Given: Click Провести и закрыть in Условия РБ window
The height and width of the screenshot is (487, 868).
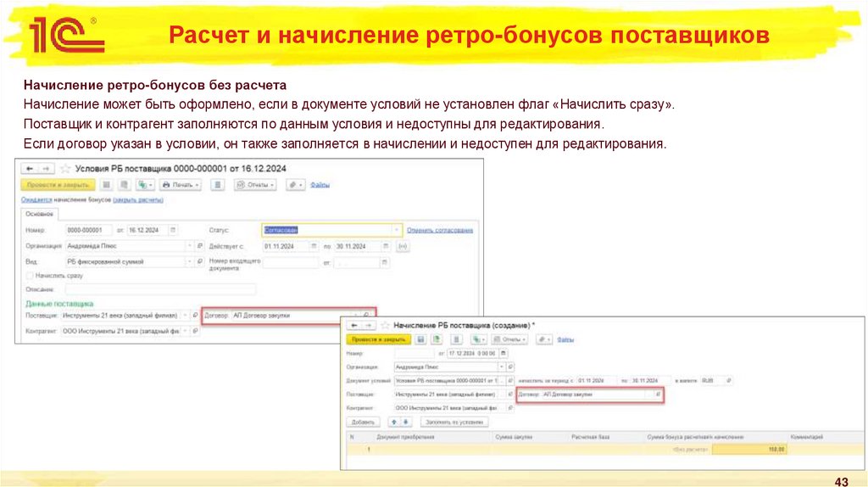Looking at the screenshot, I should point(58,185).
